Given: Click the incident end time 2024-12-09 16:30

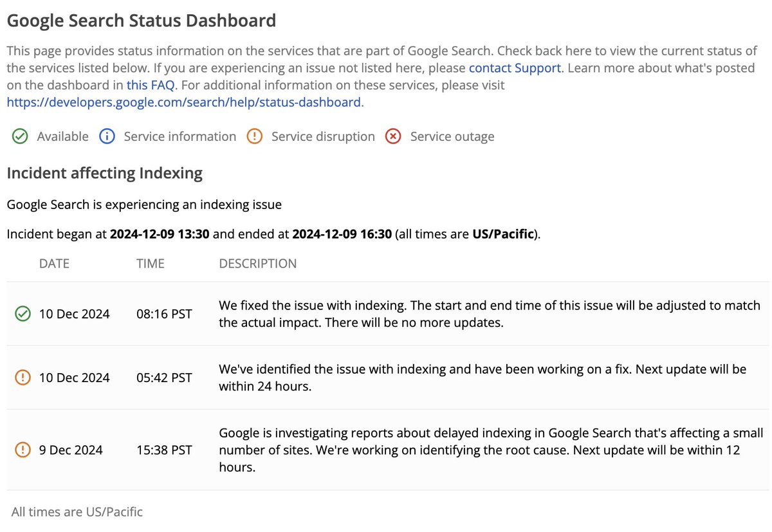Looking at the screenshot, I should (342, 234).
